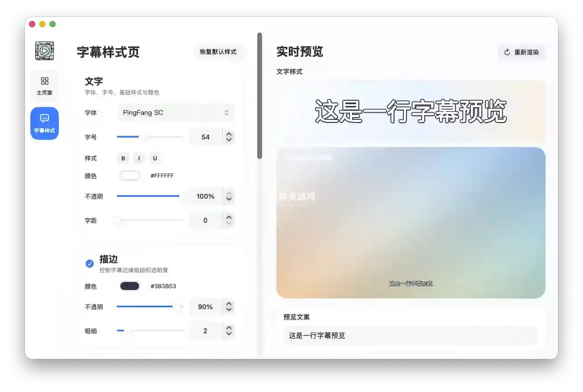
Task: Open the 字体 PingFang SC dropdown
Action: pyautogui.click(x=176, y=113)
